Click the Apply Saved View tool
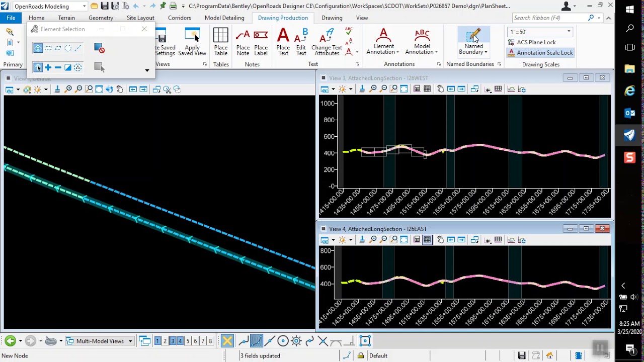 (192, 42)
